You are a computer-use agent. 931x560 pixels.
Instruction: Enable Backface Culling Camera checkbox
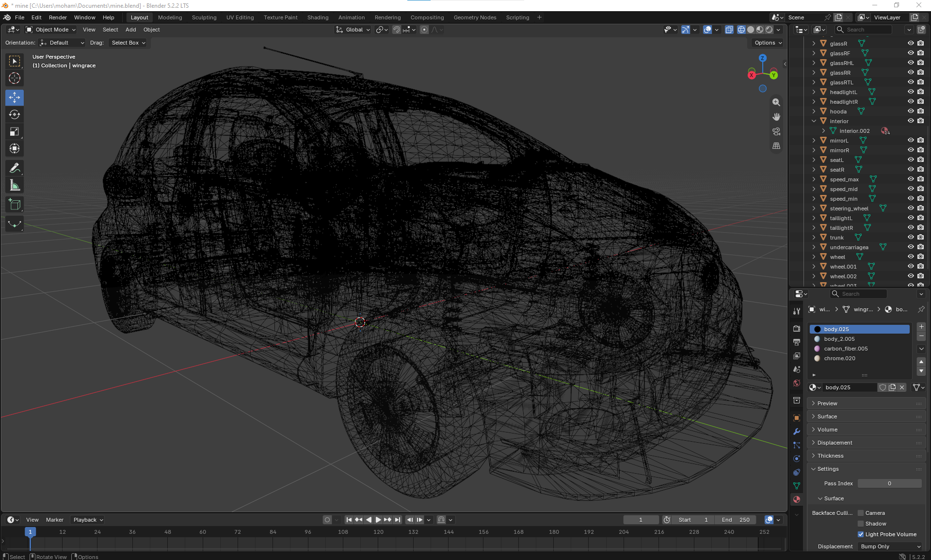click(861, 513)
